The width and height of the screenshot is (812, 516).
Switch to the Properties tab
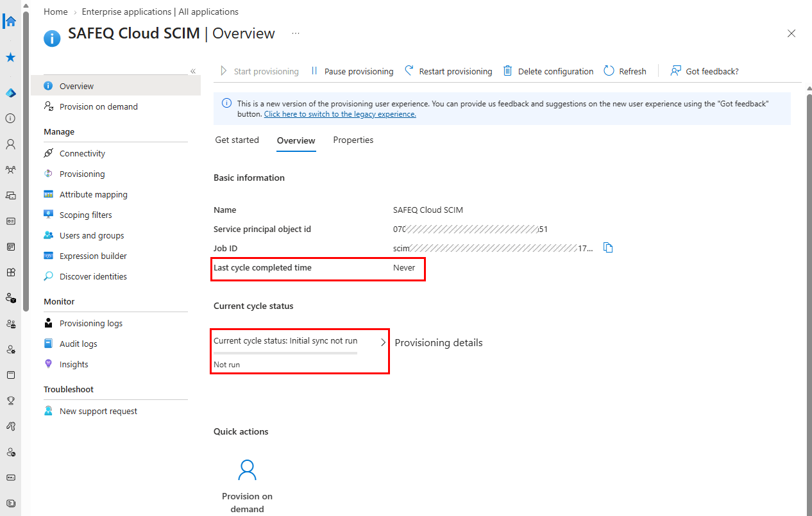click(x=353, y=140)
